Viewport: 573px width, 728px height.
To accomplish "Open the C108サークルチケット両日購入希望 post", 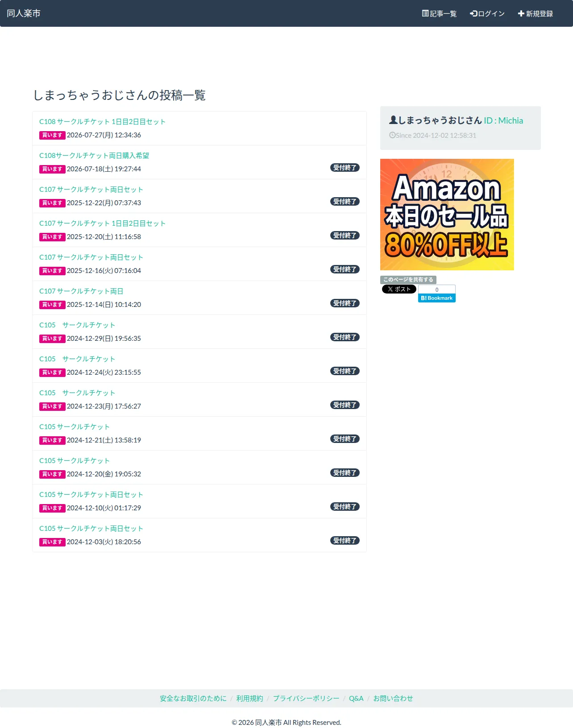I will pyautogui.click(x=94, y=155).
